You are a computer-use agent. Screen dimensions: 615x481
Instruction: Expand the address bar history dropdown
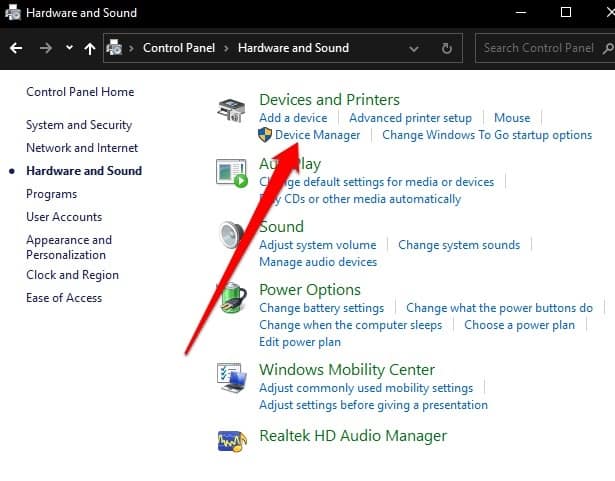(413, 49)
